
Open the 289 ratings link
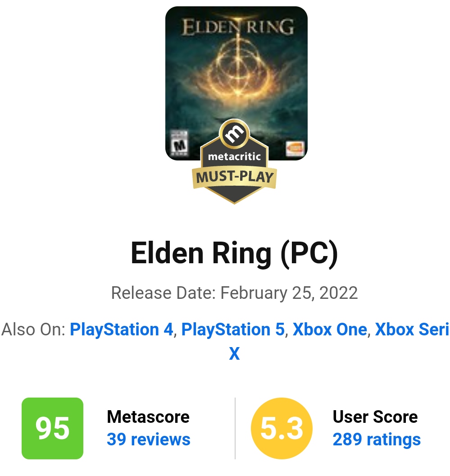377,439
